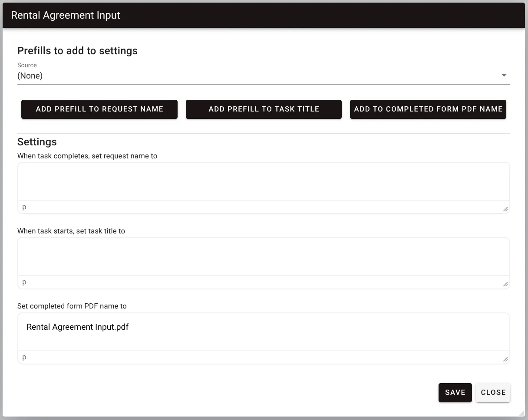Click inside the task title editor box
Viewport: 528px width, 420px height.
(x=263, y=256)
